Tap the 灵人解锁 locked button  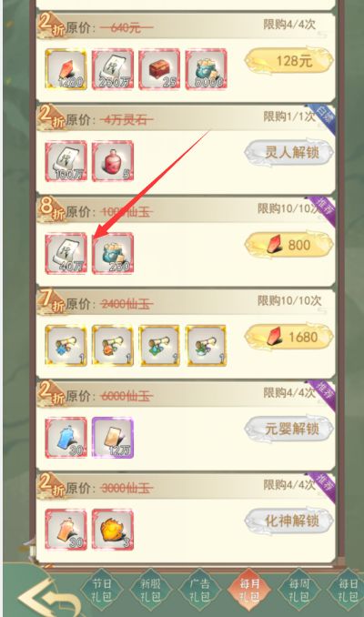click(x=289, y=153)
